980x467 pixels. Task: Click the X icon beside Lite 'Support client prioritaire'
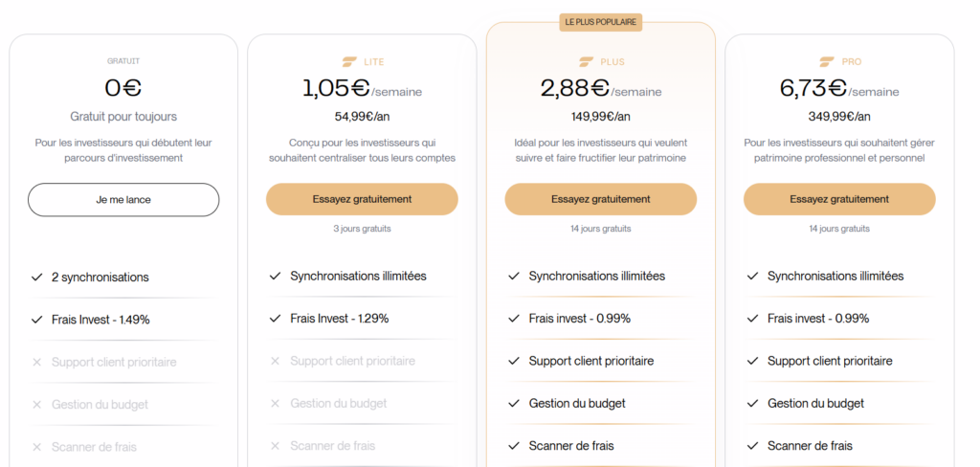click(276, 362)
